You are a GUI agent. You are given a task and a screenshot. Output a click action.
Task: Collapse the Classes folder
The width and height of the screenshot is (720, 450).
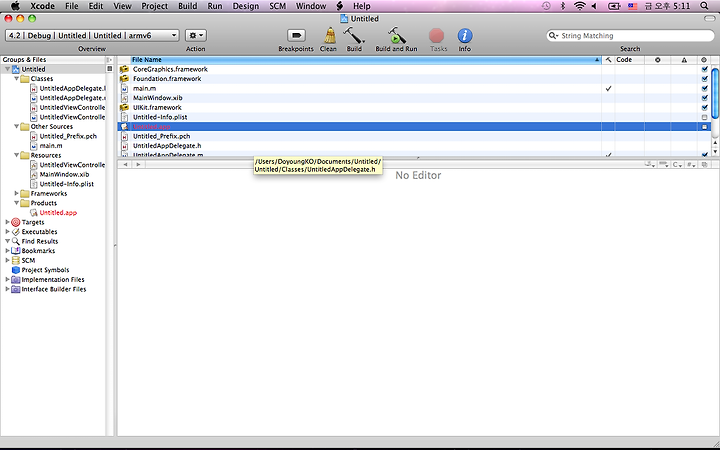tap(17, 79)
